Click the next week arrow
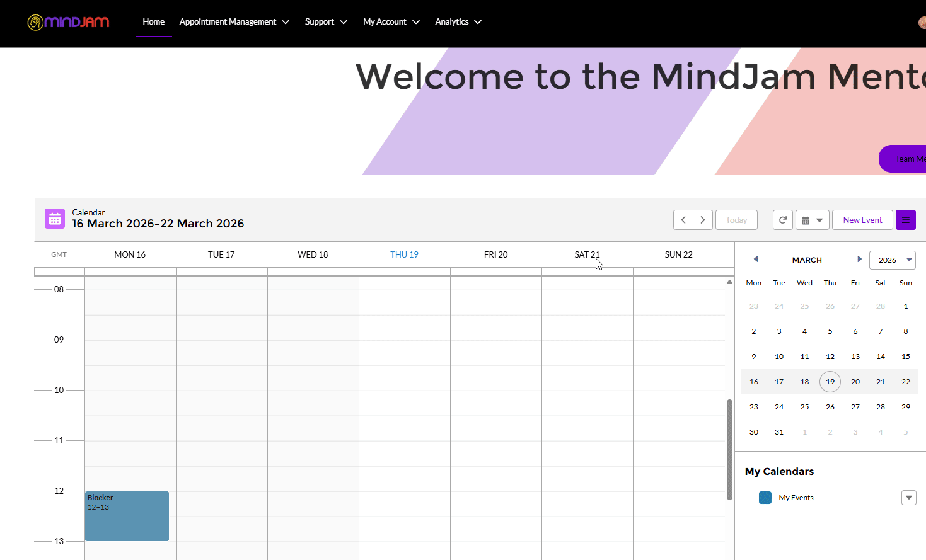The image size is (926, 560). coord(703,219)
